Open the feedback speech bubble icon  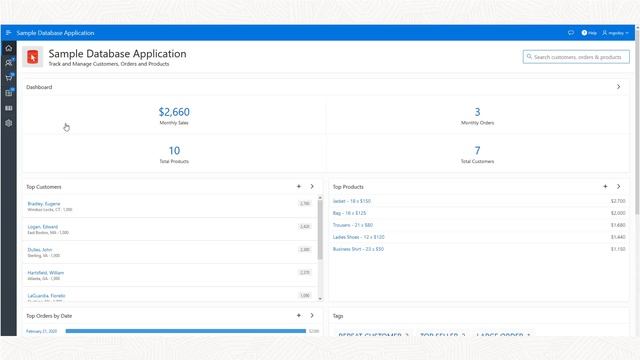point(571,33)
